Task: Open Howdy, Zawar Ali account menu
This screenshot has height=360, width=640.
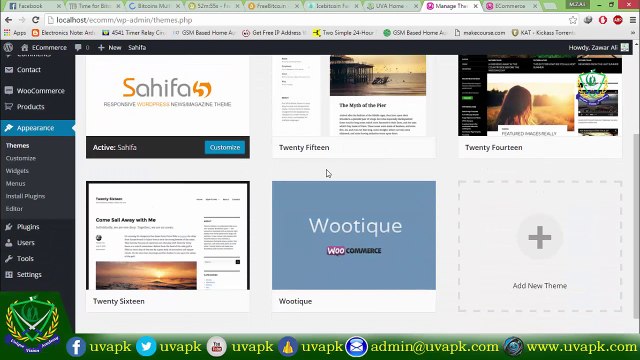Action: (598, 47)
